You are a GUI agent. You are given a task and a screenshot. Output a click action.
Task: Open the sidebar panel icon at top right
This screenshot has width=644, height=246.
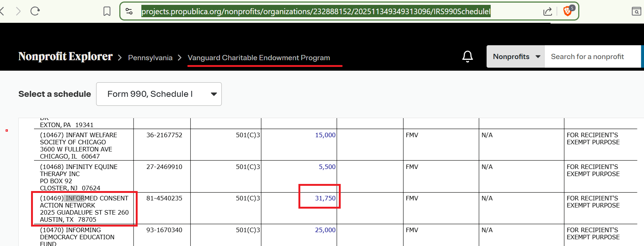tap(636, 12)
